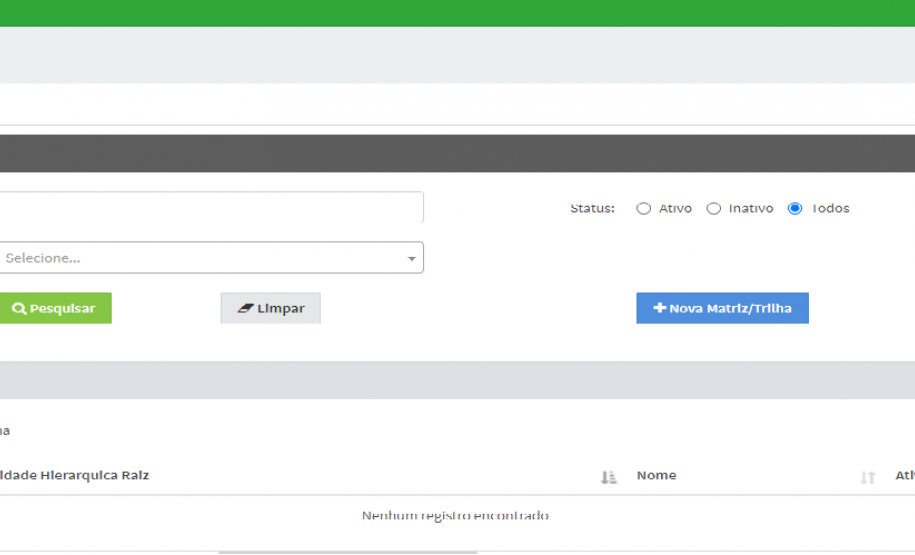
Task: Choose the Inativo status option
Action: tap(713, 209)
